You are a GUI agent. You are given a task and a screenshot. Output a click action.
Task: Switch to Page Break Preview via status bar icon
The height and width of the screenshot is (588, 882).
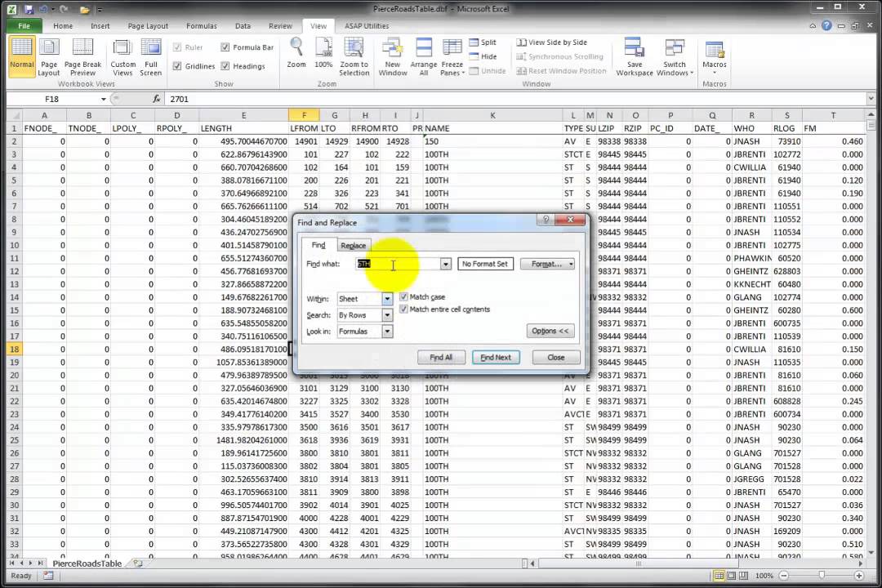[x=744, y=576]
